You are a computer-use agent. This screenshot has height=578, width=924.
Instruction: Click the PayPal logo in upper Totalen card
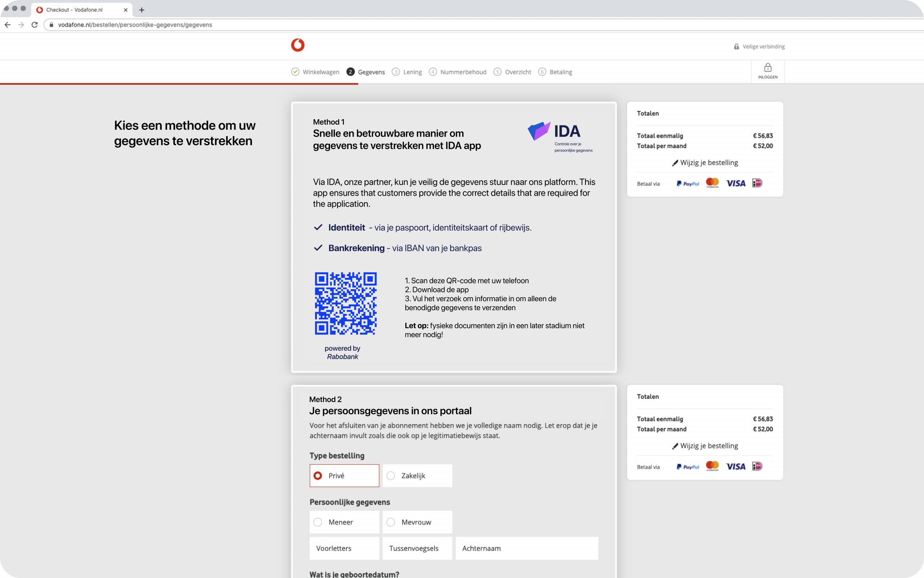(688, 184)
